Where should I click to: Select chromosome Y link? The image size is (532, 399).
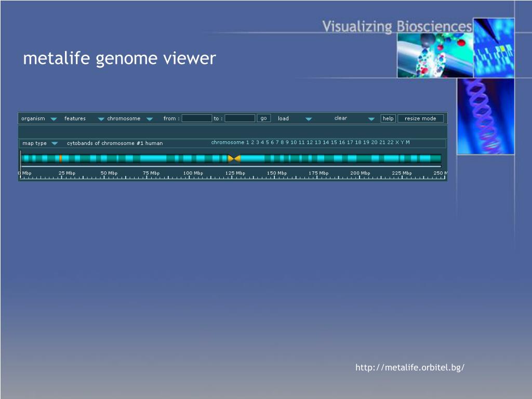[x=403, y=142]
